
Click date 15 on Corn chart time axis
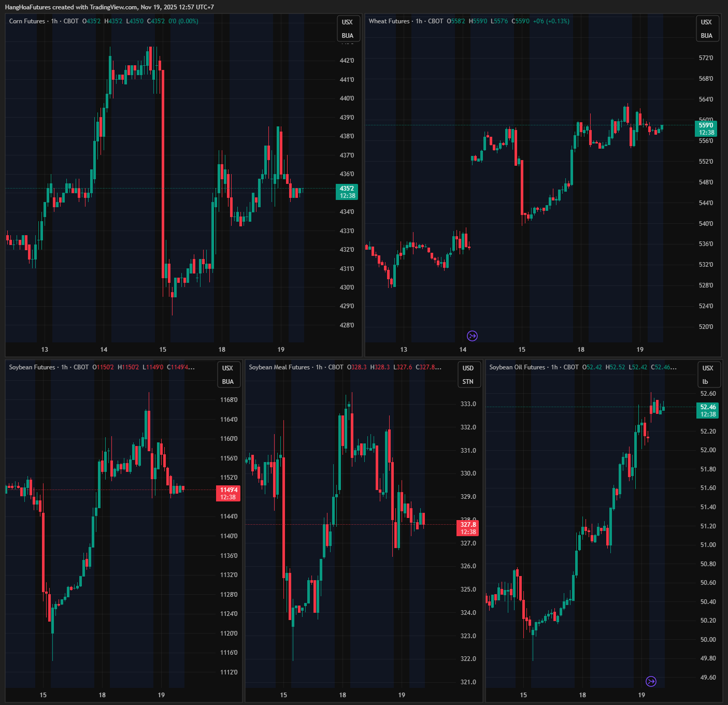(163, 350)
